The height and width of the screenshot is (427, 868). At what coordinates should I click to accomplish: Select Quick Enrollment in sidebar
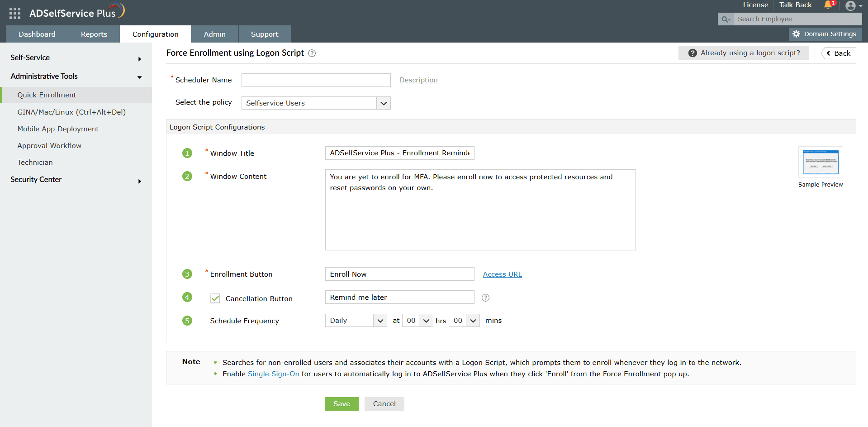coord(76,95)
